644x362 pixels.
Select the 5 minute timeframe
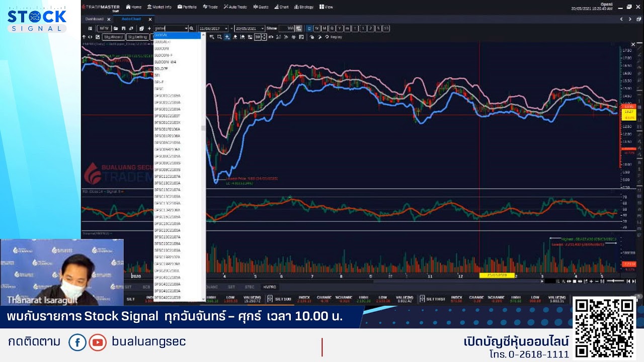click(378, 29)
